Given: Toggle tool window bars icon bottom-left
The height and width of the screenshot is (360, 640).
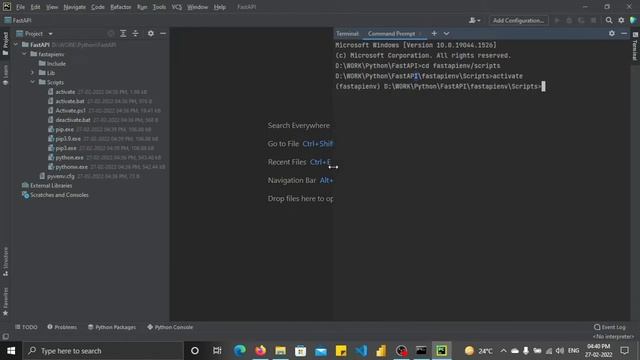Looking at the screenshot, I should [x=5, y=336].
